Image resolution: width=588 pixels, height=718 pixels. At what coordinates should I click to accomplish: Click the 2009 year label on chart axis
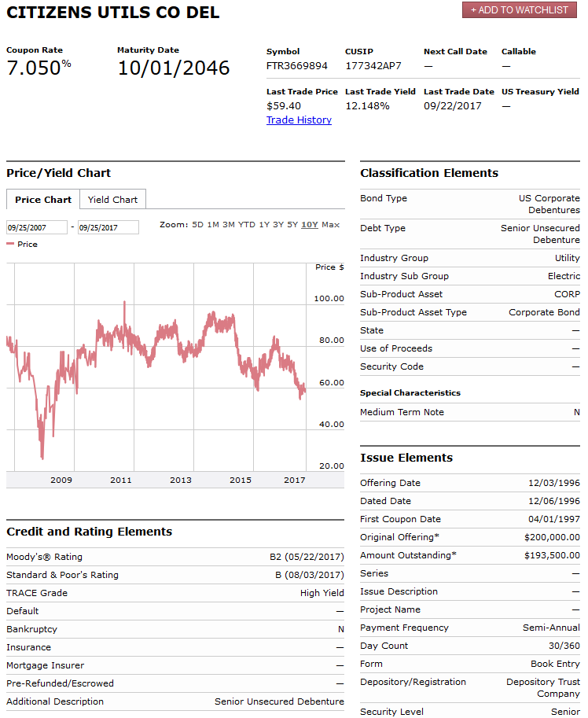point(61,480)
